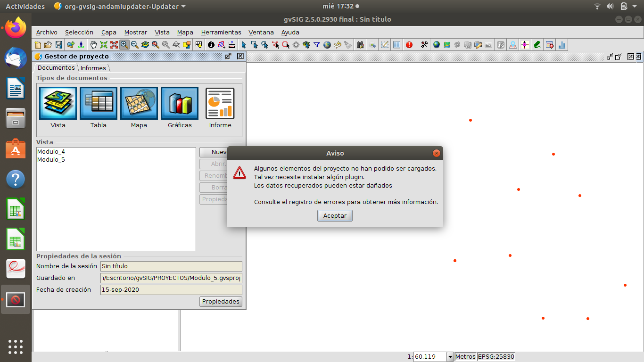This screenshot has width=644, height=362.
Task: Open Thunderbird from the dock
Action: [16, 58]
